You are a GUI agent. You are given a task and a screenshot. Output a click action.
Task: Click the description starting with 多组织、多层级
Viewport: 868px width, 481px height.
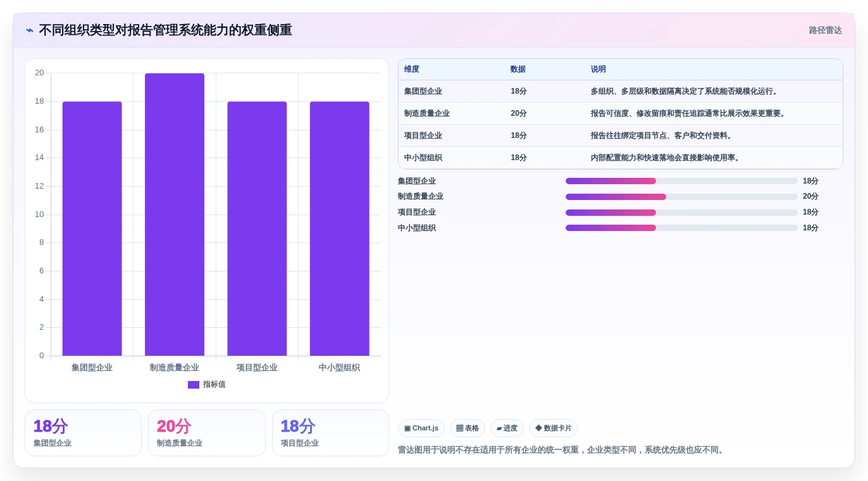coord(686,92)
